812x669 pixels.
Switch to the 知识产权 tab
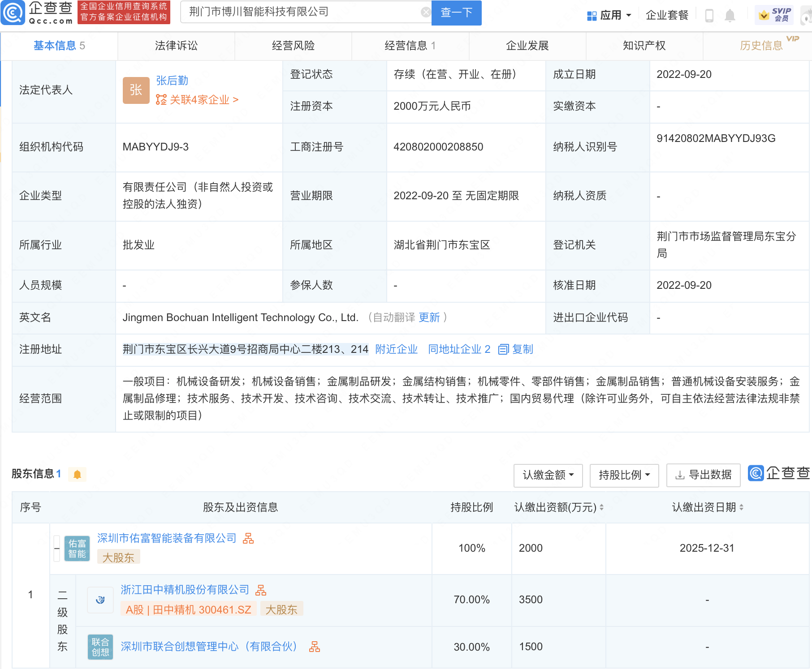644,46
